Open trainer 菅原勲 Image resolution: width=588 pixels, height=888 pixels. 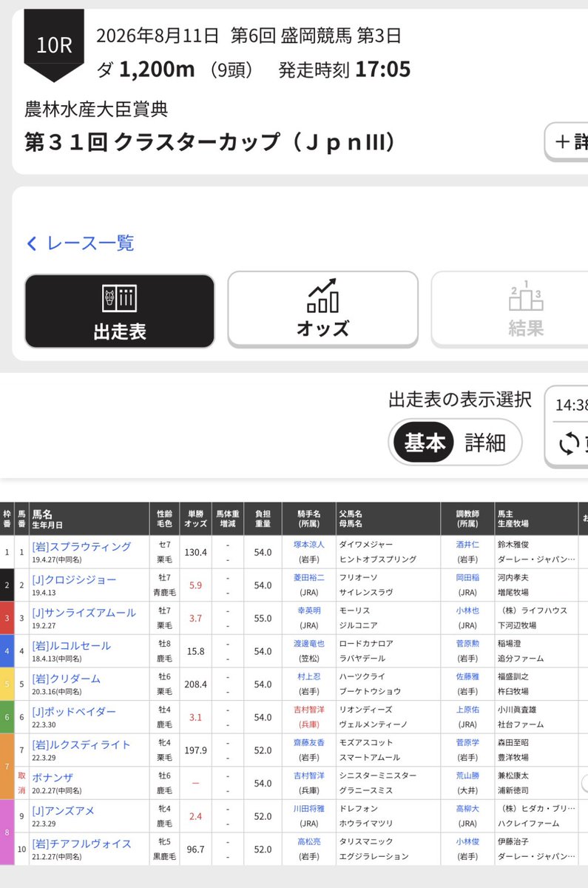467,644
